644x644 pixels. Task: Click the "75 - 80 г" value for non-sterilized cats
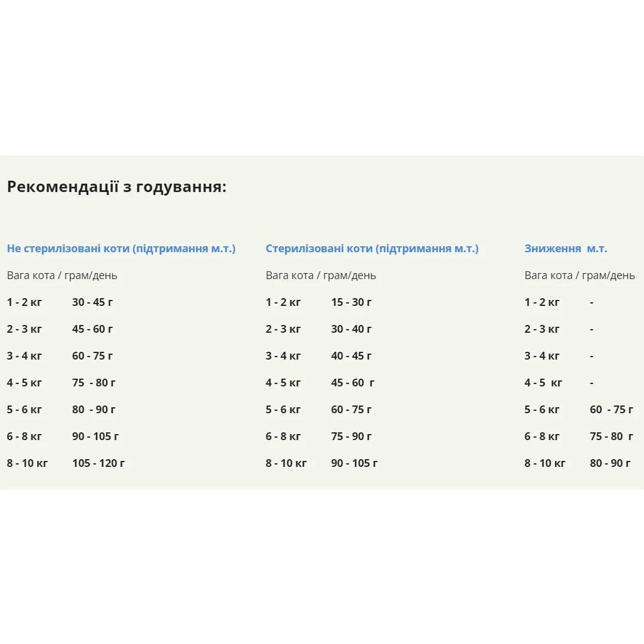click(94, 383)
